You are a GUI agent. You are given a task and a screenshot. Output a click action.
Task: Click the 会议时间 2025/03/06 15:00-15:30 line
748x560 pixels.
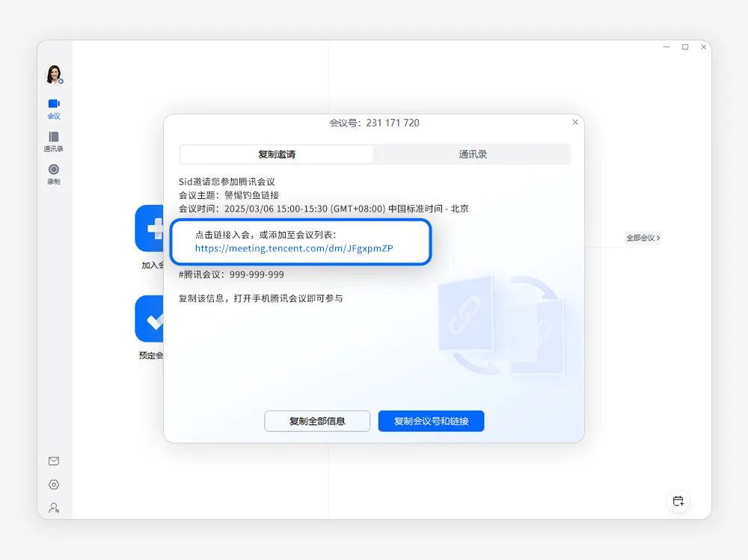323,209
